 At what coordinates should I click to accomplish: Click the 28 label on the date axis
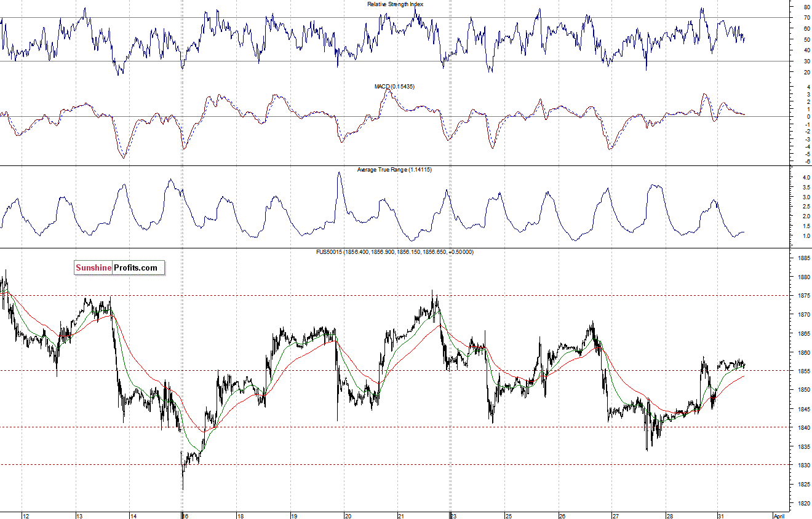669,515
